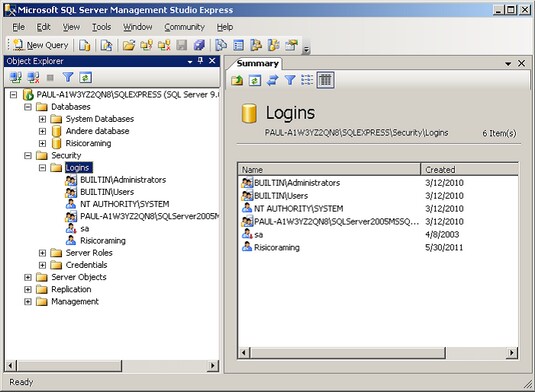Collapse the Logins folder
This screenshot has width=535, height=392.
(x=42, y=168)
